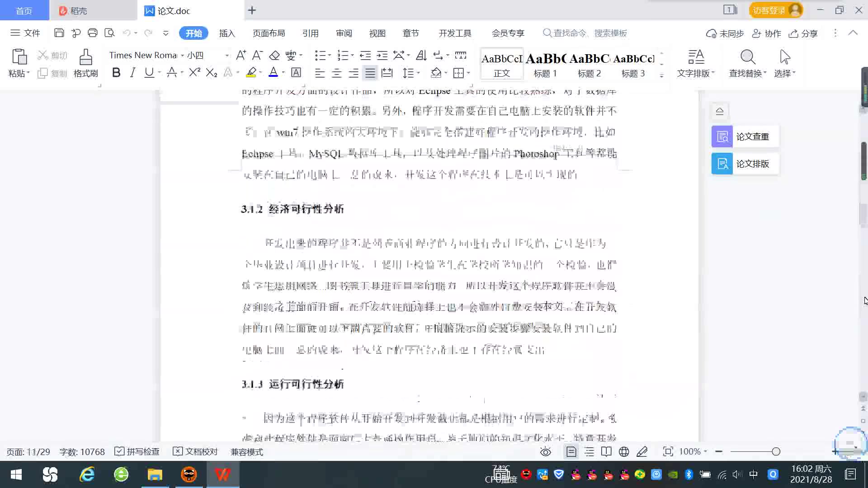
Task: Apply character border icon
Action: click(296, 72)
